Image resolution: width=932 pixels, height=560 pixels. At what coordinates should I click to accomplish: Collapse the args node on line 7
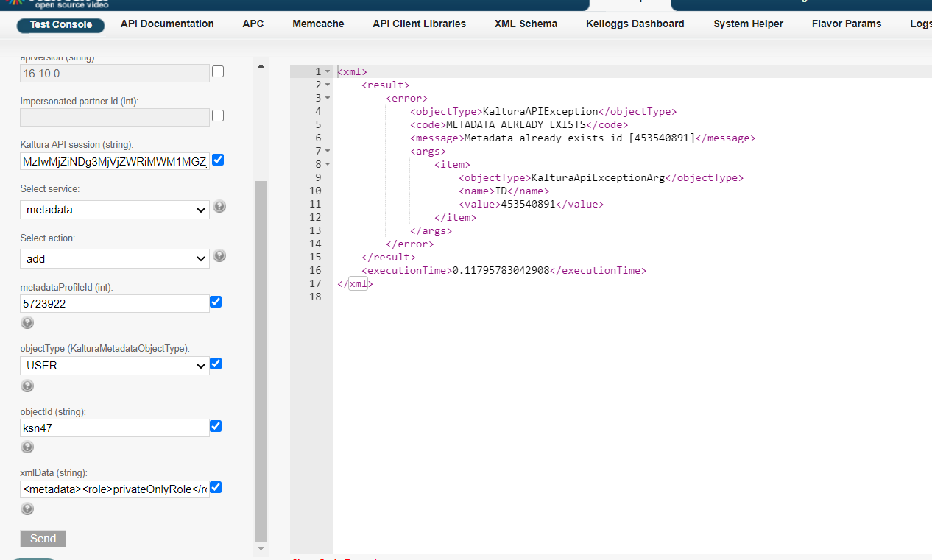pos(328,151)
